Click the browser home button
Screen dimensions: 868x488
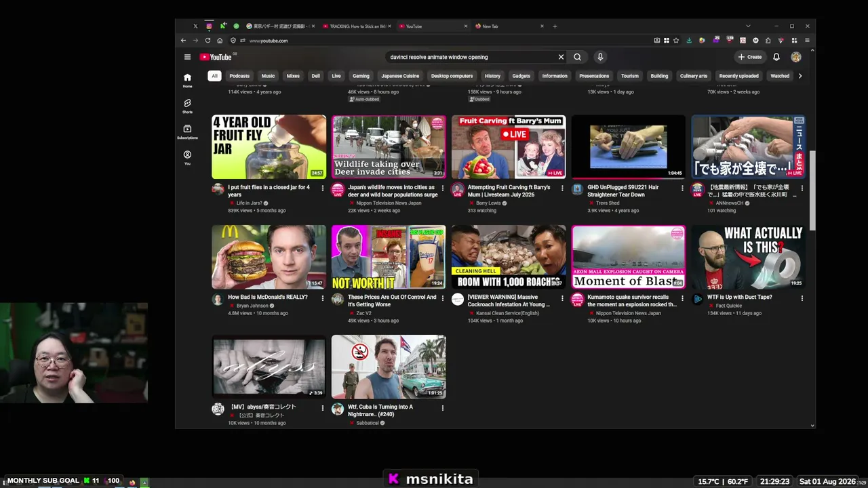[220, 41]
